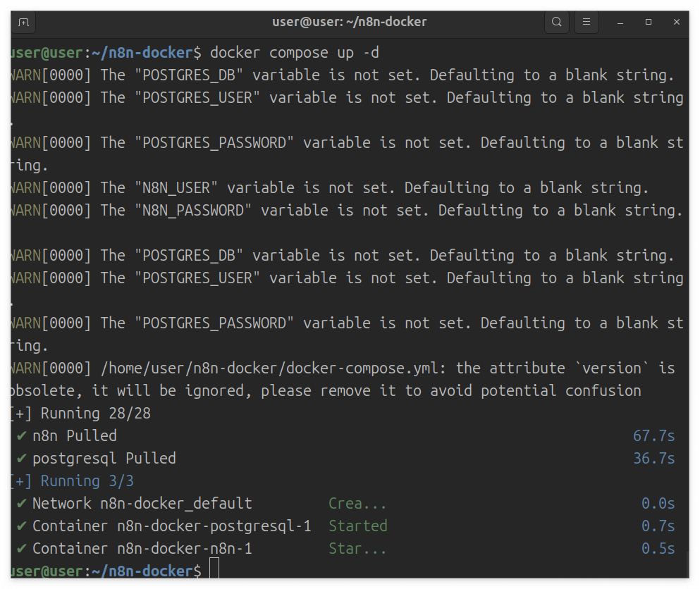This screenshot has height=589, width=700.
Task: Click the 36.7s duration value
Action: [653, 459]
